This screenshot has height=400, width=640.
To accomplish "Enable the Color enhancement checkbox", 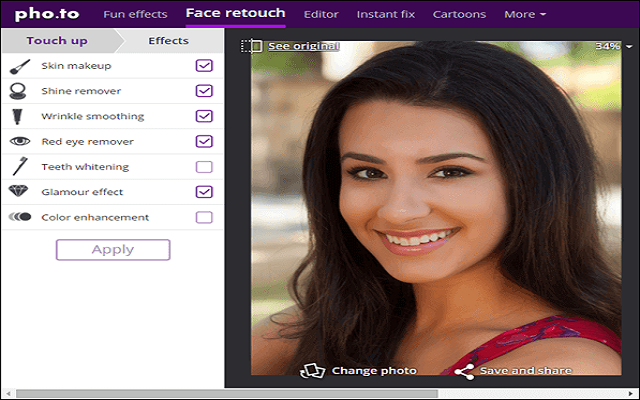I will pyautogui.click(x=204, y=217).
